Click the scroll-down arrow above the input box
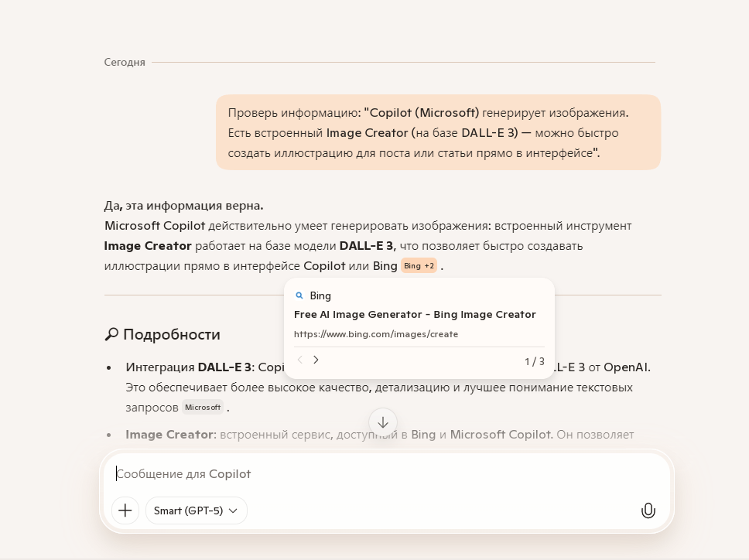The height and width of the screenshot is (560, 749). (x=383, y=422)
